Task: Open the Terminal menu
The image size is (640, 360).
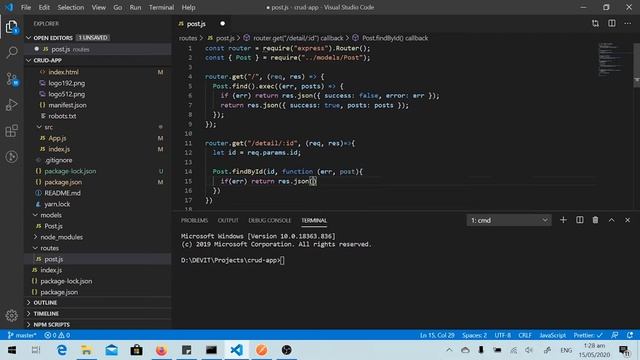Action: 161,7
